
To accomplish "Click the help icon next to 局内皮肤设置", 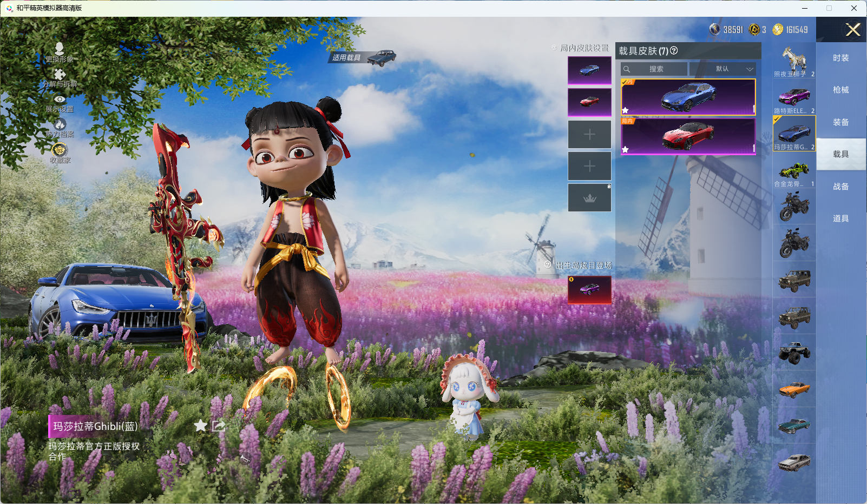I will 554,48.
